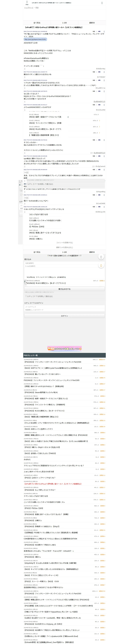Select 1-100 tab above thread title
This screenshot has height=644, width=129.
point(64,23)
